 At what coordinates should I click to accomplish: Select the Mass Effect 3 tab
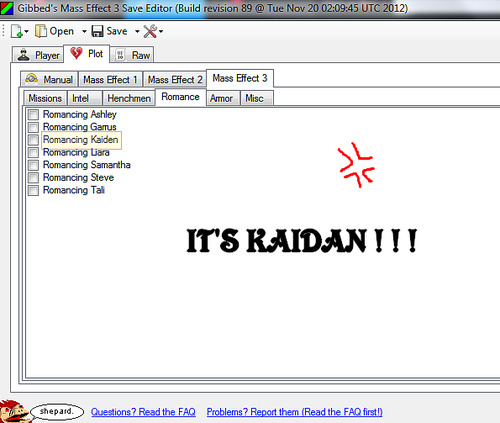click(240, 78)
